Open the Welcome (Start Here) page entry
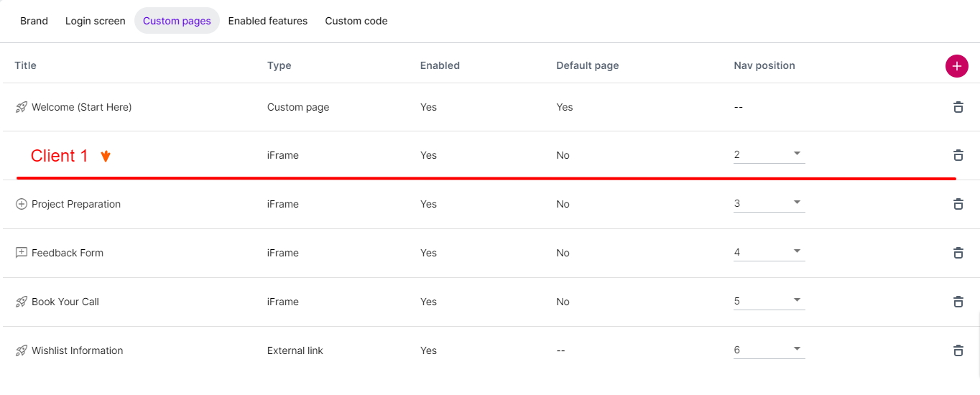The image size is (980, 395). [x=82, y=107]
